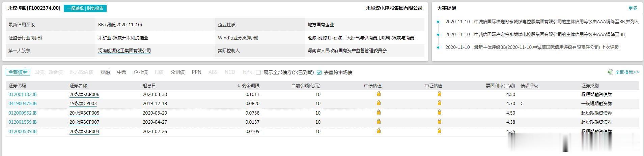
Task: Click 票面利率(当期) column header
Action: (x=500, y=86)
